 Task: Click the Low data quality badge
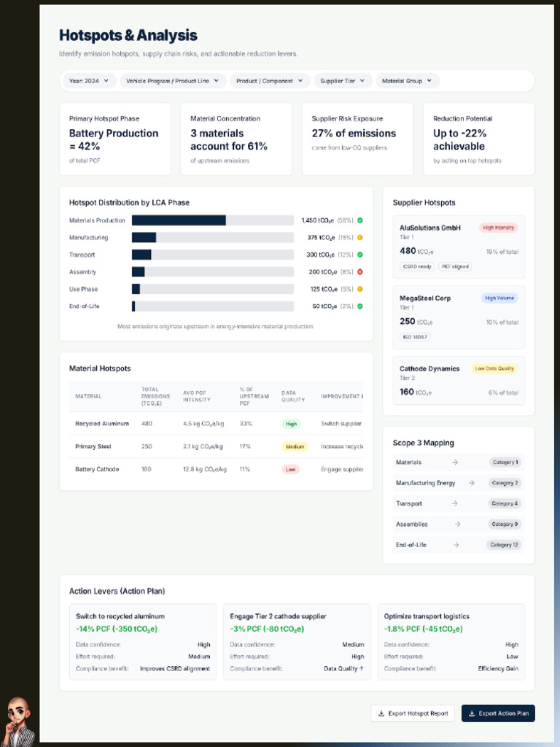(290, 470)
